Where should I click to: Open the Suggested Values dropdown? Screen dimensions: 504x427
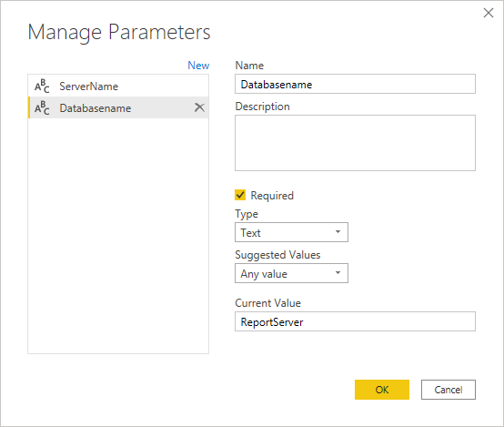(291, 273)
